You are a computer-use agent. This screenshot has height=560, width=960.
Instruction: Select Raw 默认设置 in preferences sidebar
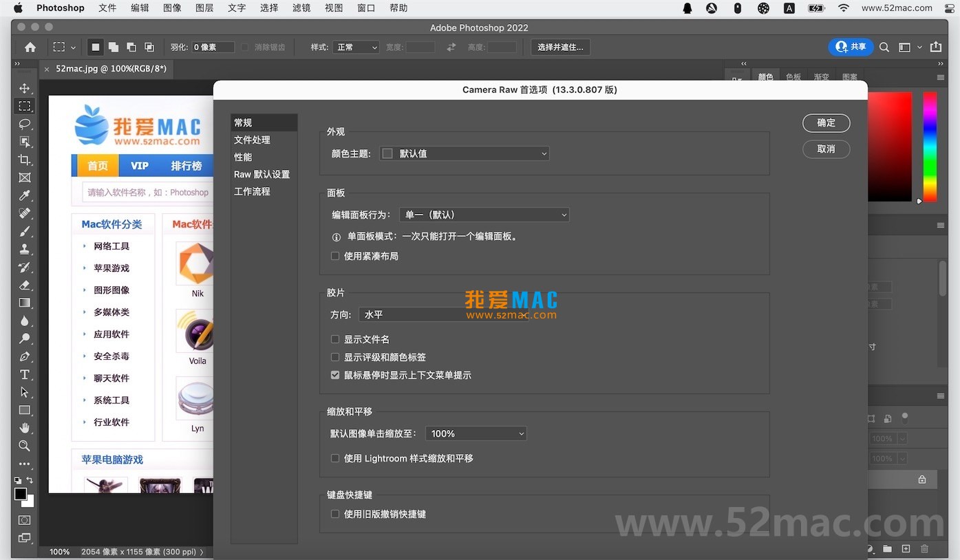pyautogui.click(x=264, y=174)
